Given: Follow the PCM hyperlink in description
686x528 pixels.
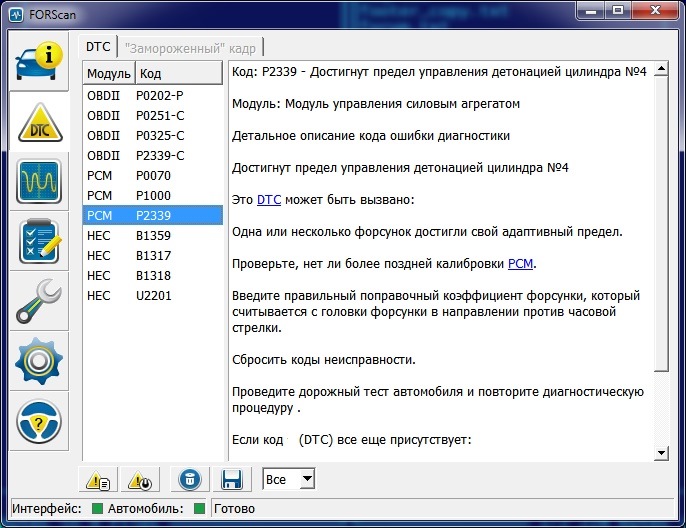Looking at the screenshot, I should pyautogui.click(x=520, y=264).
